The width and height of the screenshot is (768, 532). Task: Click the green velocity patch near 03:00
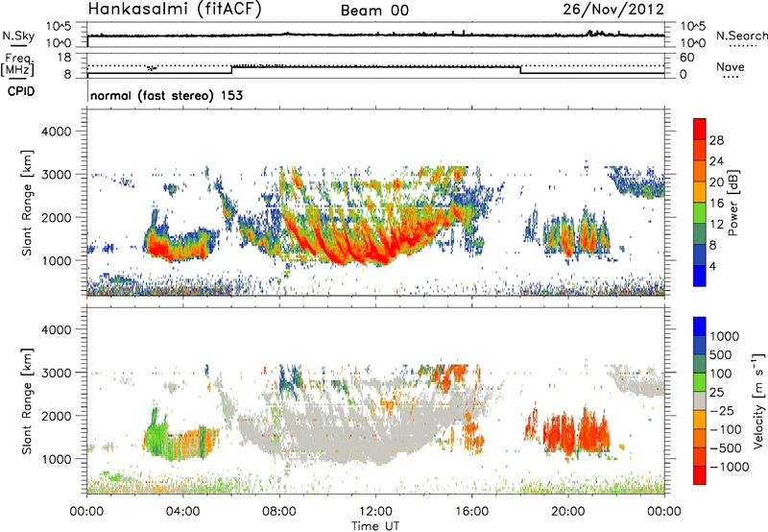(x=156, y=436)
